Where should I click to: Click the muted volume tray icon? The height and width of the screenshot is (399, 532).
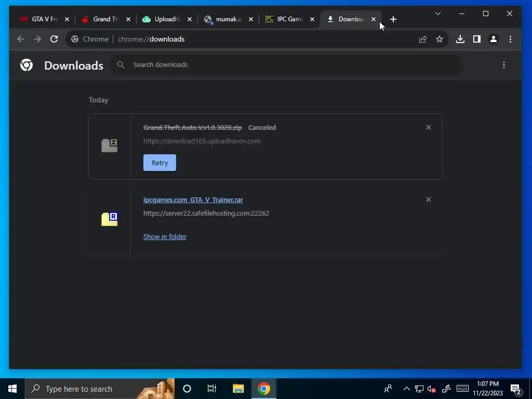(x=431, y=389)
